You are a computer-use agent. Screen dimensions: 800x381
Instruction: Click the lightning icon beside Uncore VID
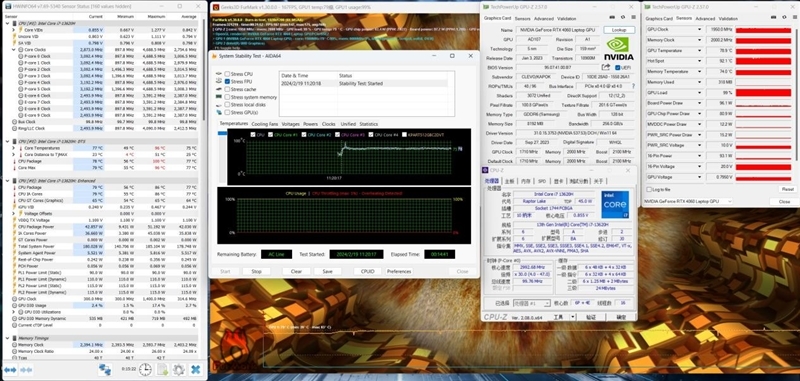coord(14,36)
